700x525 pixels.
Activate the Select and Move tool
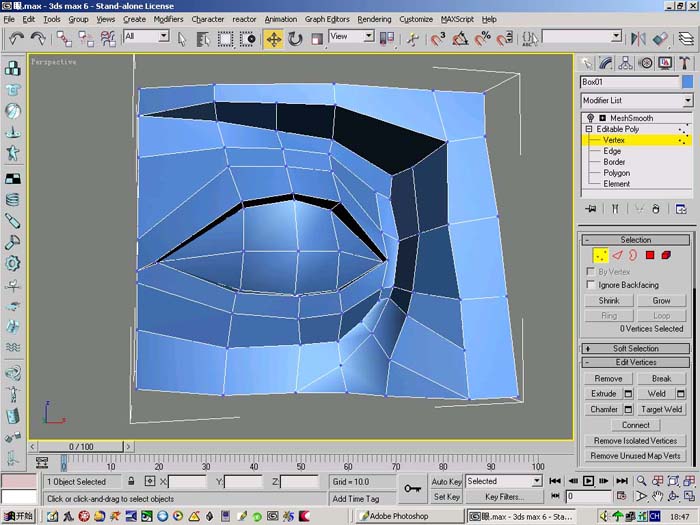[x=273, y=39]
